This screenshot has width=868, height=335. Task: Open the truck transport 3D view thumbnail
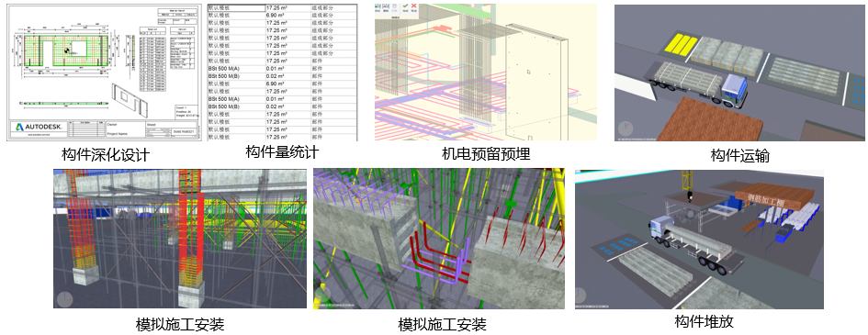coord(740,73)
